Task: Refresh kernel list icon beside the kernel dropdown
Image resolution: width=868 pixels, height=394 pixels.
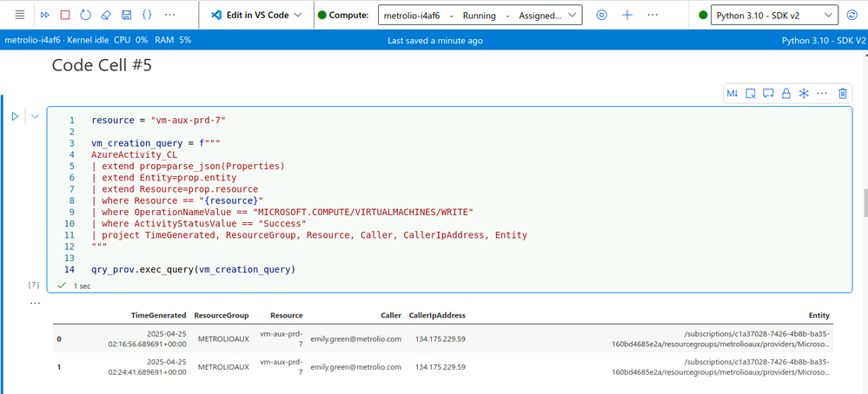Action: click(852, 16)
